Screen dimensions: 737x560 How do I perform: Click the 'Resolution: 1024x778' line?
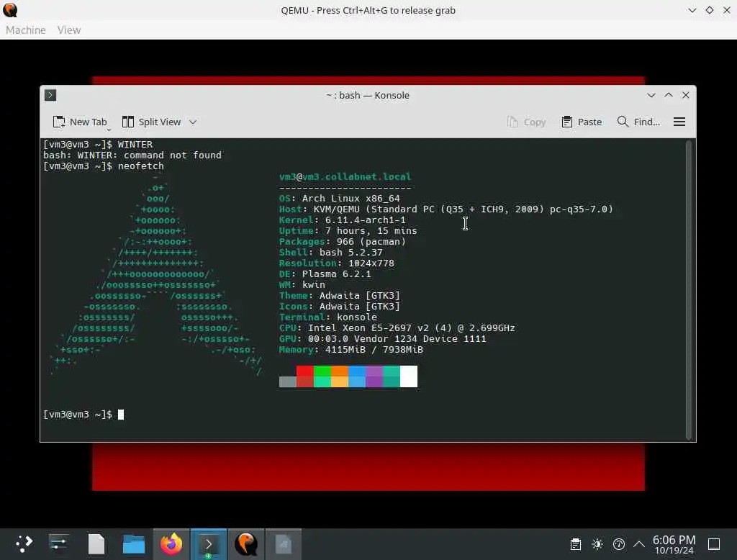pyautogui.click(x=337, y=263)
